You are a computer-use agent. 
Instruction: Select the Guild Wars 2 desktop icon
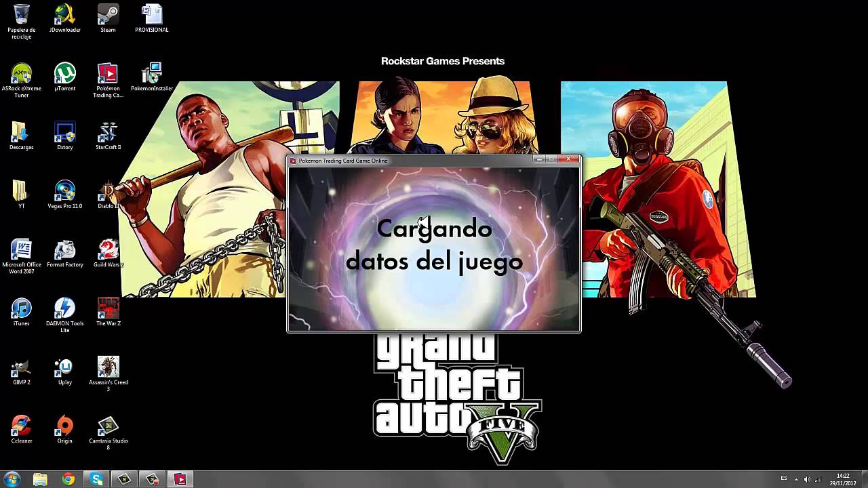108,253
